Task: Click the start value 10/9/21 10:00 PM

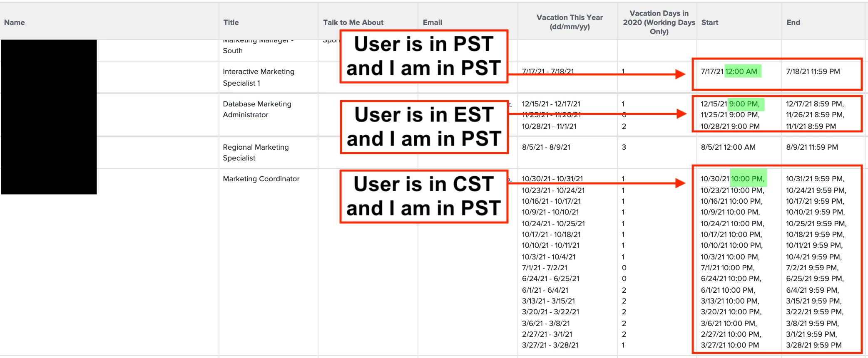Action: point(730,212)
